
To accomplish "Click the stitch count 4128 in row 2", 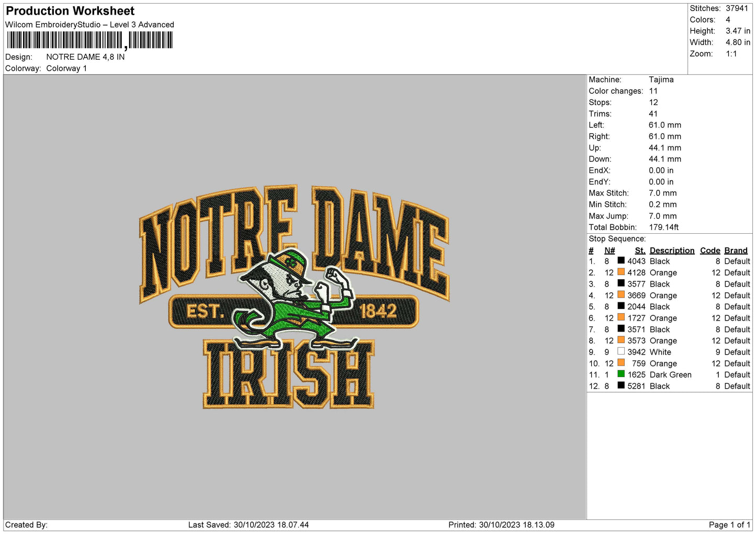I will coord(637,272).
